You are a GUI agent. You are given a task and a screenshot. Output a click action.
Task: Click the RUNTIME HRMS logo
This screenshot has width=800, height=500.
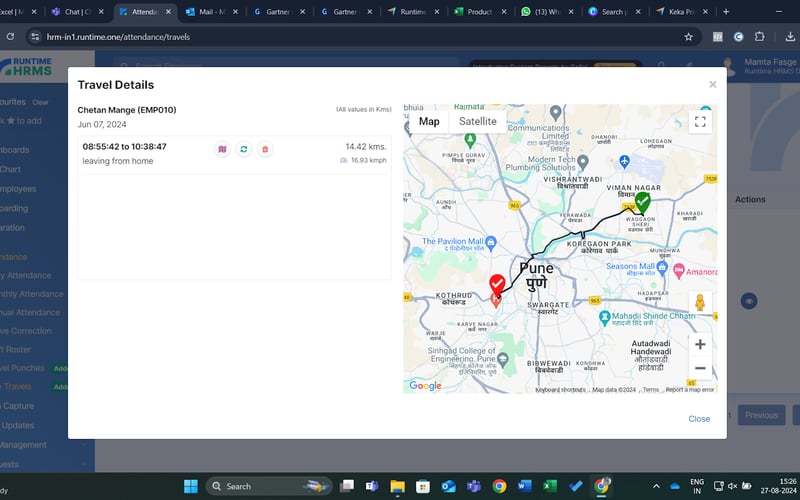27,67
